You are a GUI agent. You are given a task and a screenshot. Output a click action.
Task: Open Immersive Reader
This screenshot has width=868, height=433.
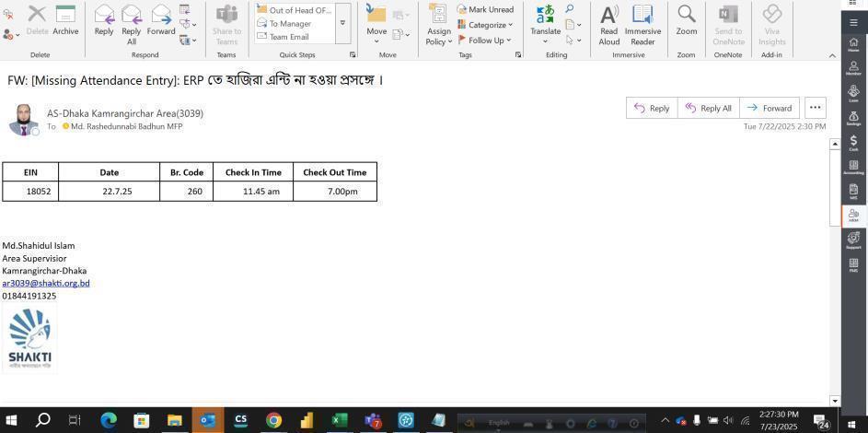[x=642, y=24]
